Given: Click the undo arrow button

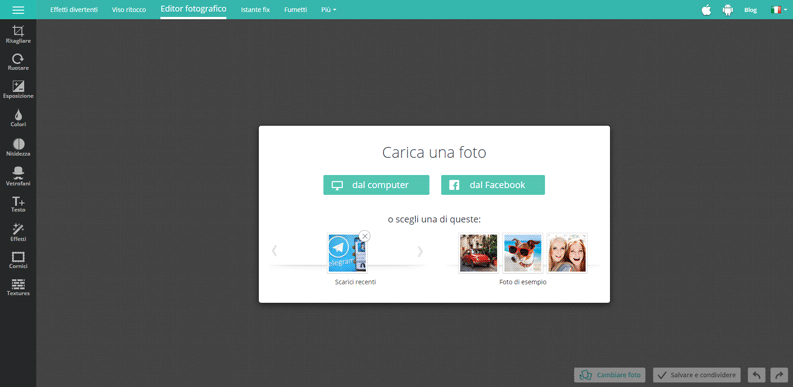Looking at the screenshot, I should click(757, 375).
